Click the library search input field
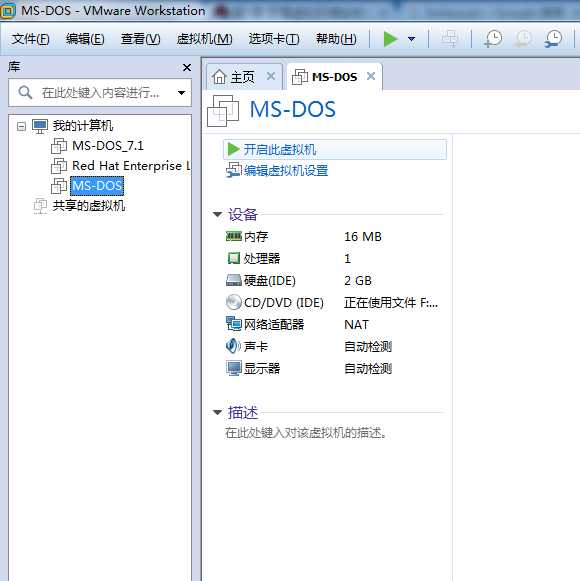The width and height of the screenshot is (580, 581). (100, 93)
